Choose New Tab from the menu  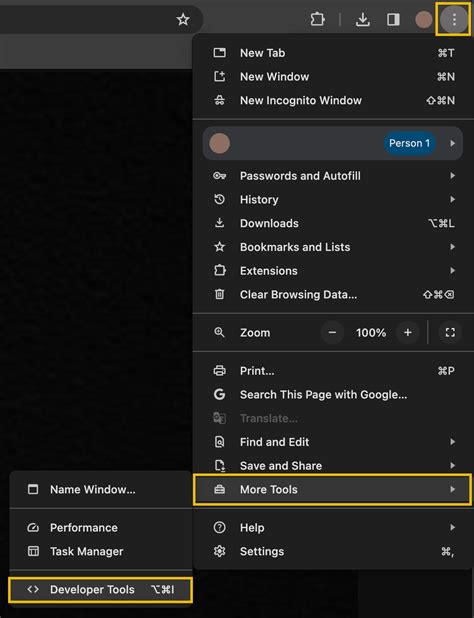click(333, 53)
